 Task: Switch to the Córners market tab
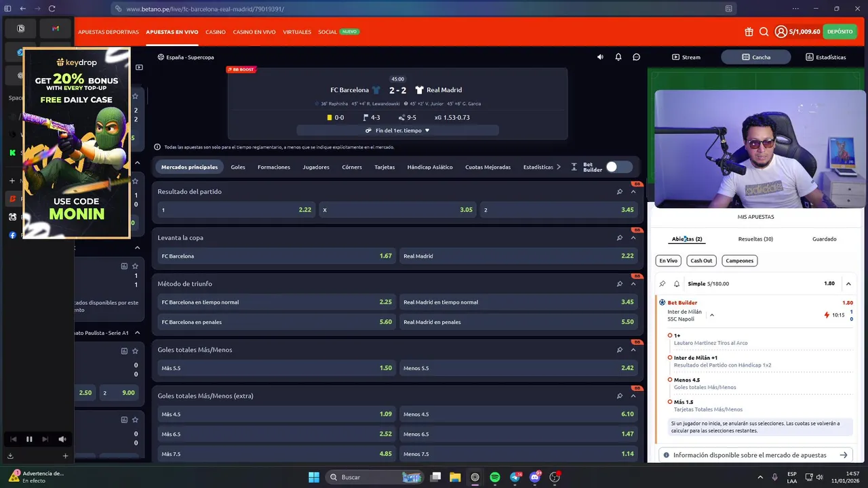(x=352, y=167)
